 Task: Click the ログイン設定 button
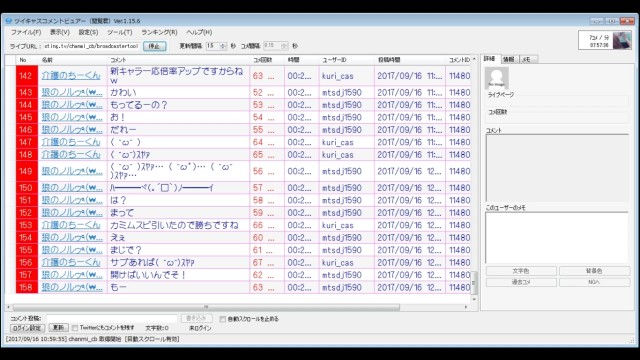coord(27,328)
